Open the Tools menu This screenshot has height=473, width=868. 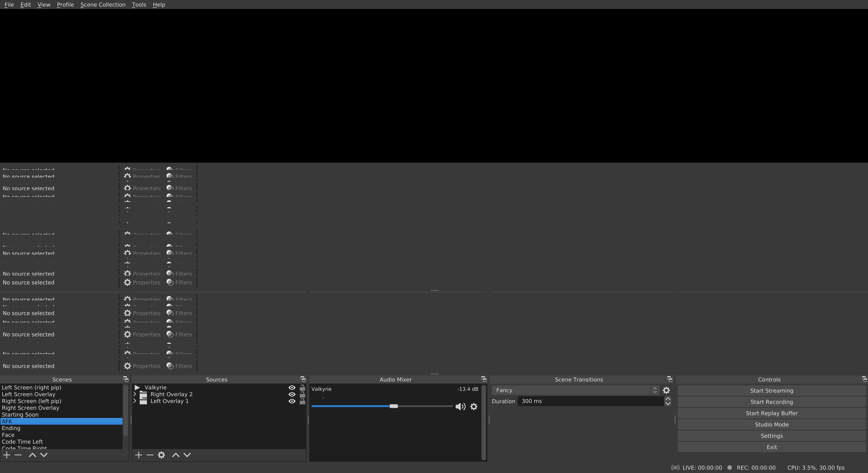[139, 5]
